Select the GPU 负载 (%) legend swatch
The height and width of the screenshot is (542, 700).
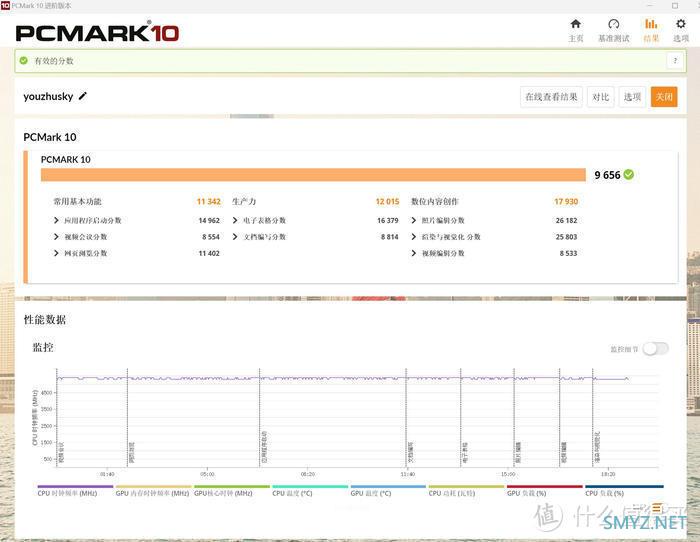(545, 487)
